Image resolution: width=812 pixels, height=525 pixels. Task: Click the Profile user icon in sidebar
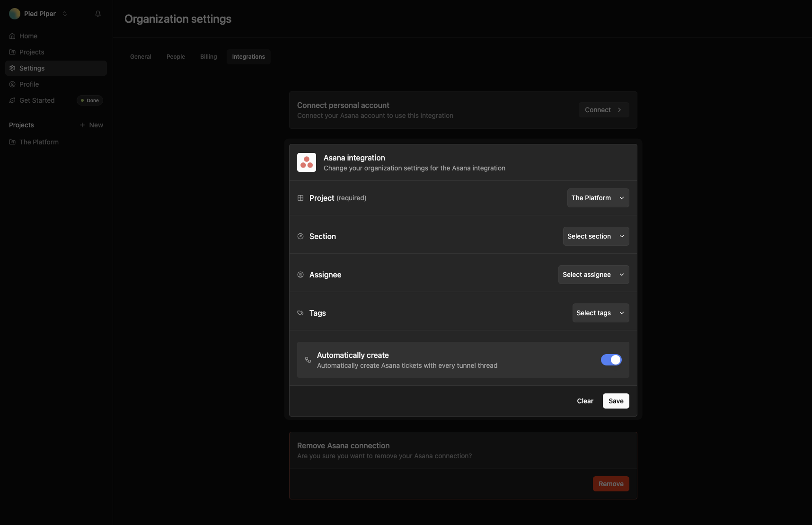pos(12,84)
